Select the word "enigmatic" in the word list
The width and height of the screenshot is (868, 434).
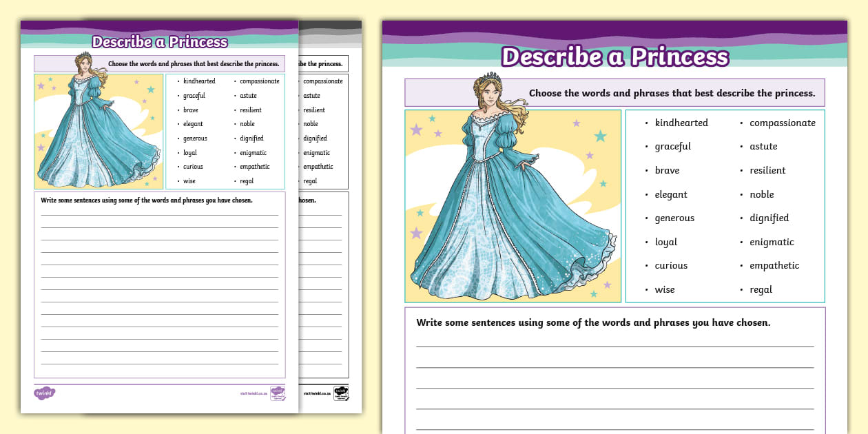click(772, 242)
